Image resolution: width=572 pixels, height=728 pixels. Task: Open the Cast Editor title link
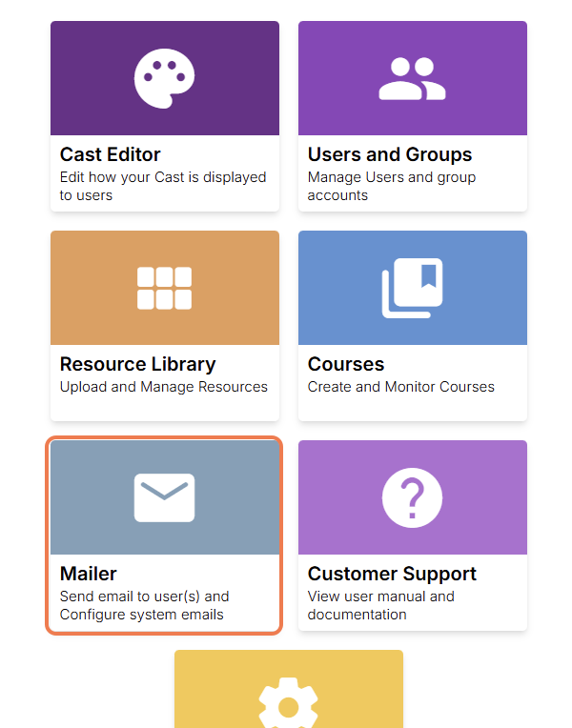(x=110, y=154)
